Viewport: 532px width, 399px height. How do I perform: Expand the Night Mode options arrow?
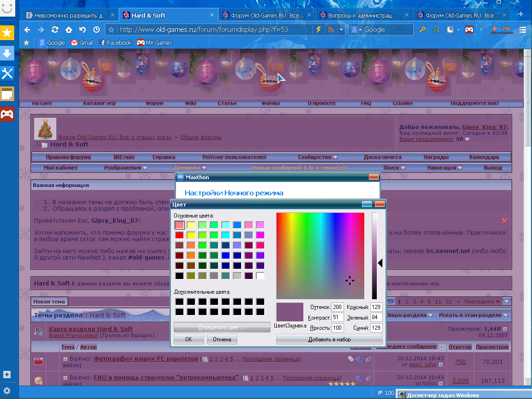459,30
